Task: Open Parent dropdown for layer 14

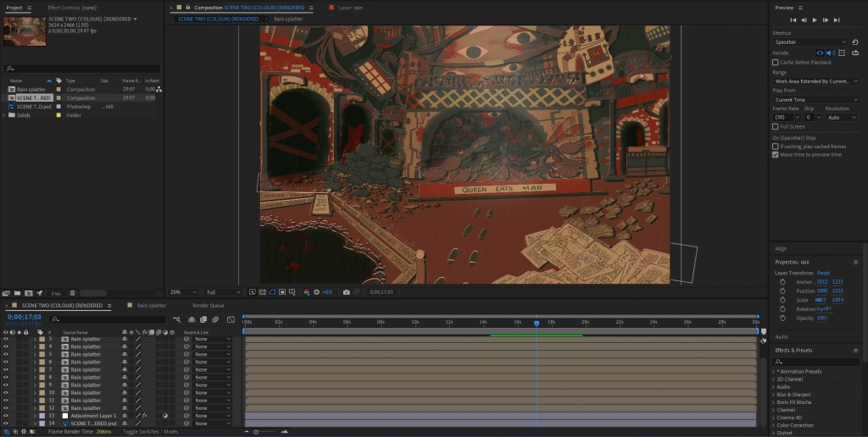Action: 212,423
